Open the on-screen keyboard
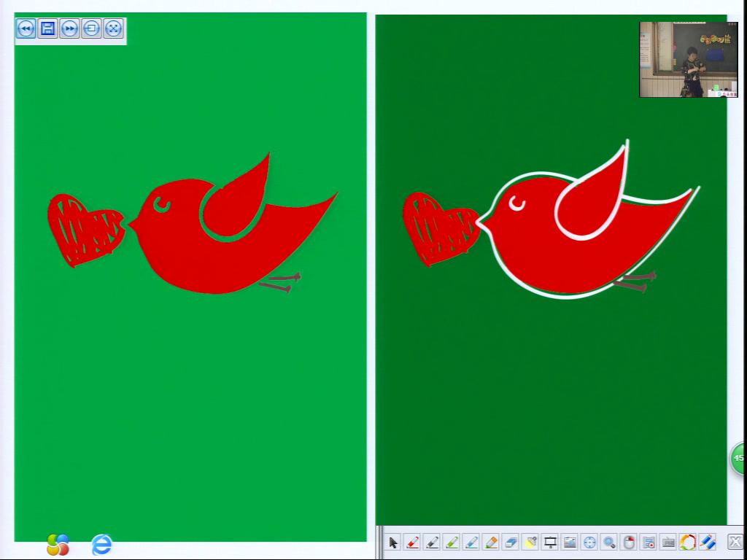Screen dimensions: 747x560 [x=668, y=542]
